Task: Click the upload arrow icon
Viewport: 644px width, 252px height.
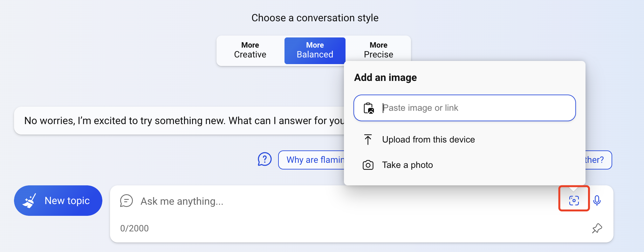Action: tap(368, 139)
